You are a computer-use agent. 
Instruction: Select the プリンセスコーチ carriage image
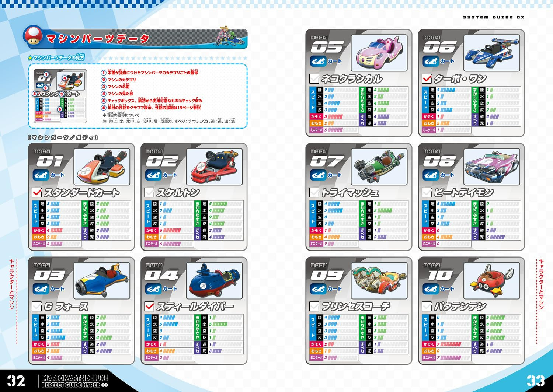379,281
